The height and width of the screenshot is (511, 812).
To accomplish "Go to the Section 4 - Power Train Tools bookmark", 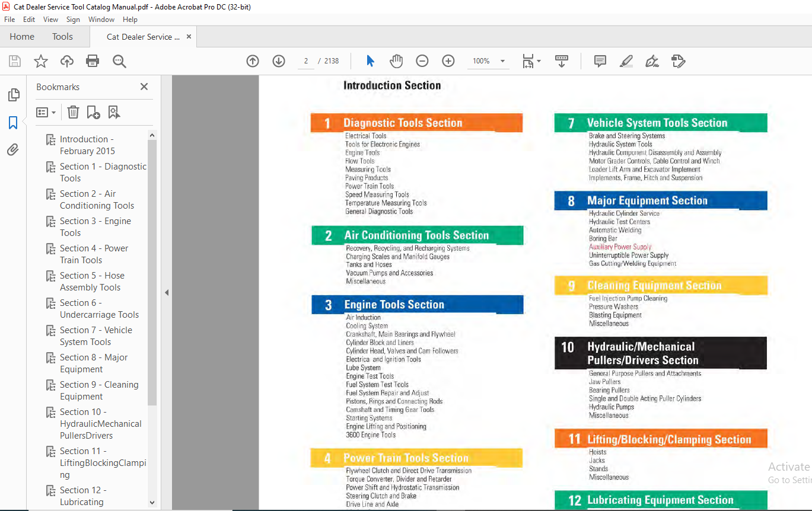I will click(x=94, y=254).
